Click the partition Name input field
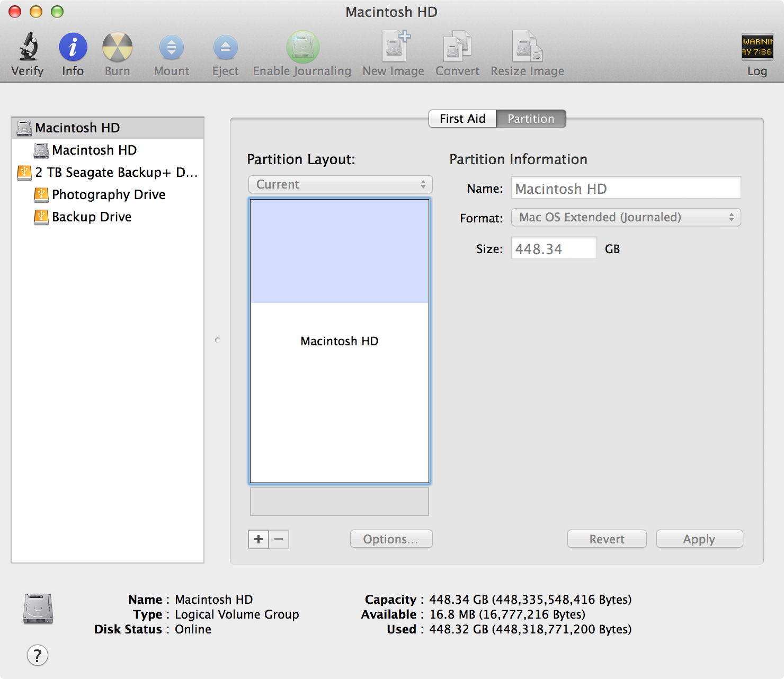Image resolution: width=784 pixels, height=679 pixels. coord(626,188)
